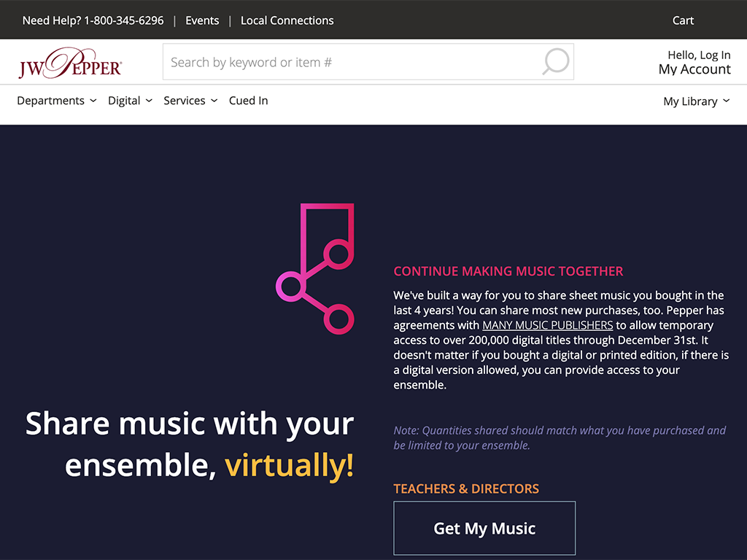747x560 pixels.
Task: Click the "Share music with your ensemble" heading
Action: 190,443
